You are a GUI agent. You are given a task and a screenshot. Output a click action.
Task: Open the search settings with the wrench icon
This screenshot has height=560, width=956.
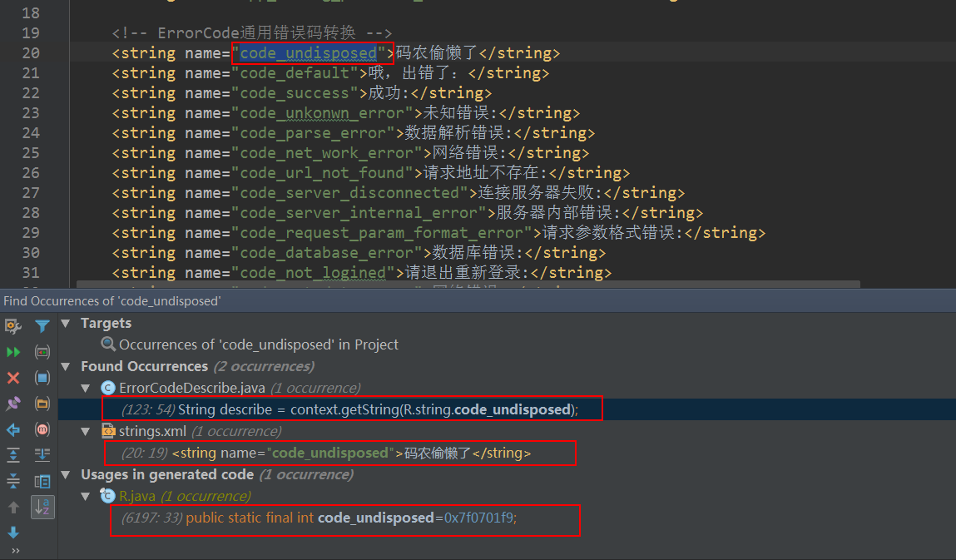13,326
